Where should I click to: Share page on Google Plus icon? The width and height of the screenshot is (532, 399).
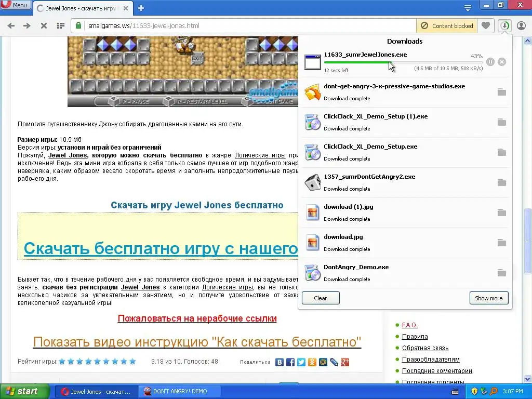point(345,362)
